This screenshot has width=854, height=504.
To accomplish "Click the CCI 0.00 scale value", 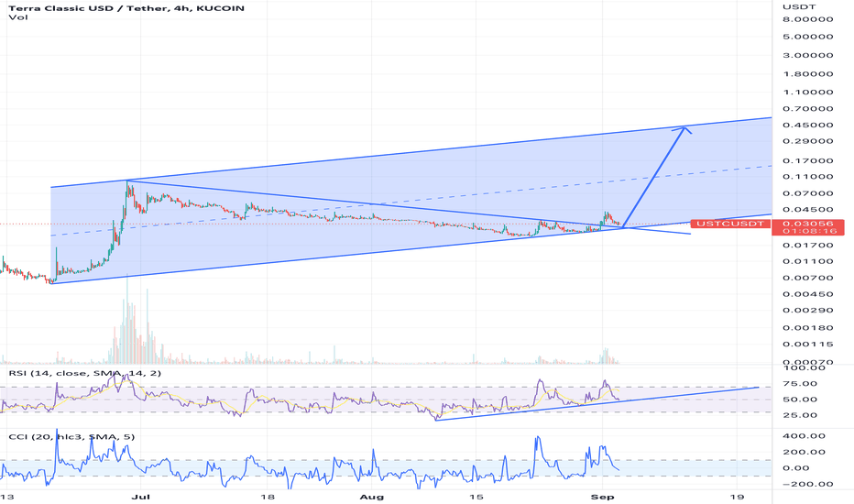I will pos(795,468).
